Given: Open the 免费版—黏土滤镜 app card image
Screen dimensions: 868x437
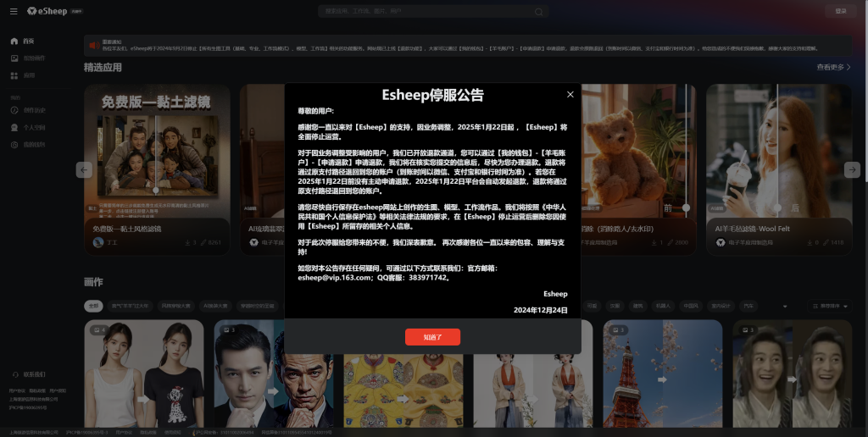Looking at the screenshot, I should (x=157, y=151).
